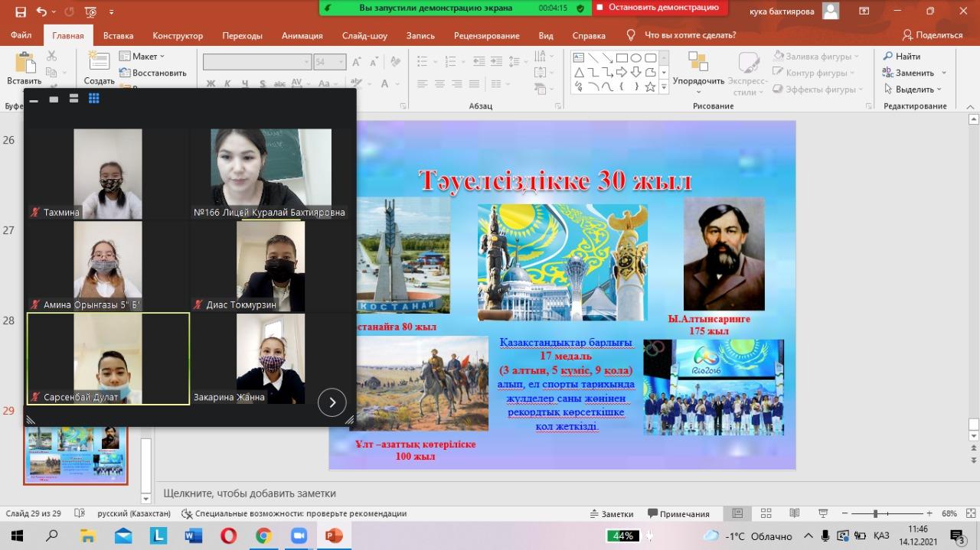Switch Zoom video panel to gallery grid view
Screen dimensions: 980x550
pos(94,99)
